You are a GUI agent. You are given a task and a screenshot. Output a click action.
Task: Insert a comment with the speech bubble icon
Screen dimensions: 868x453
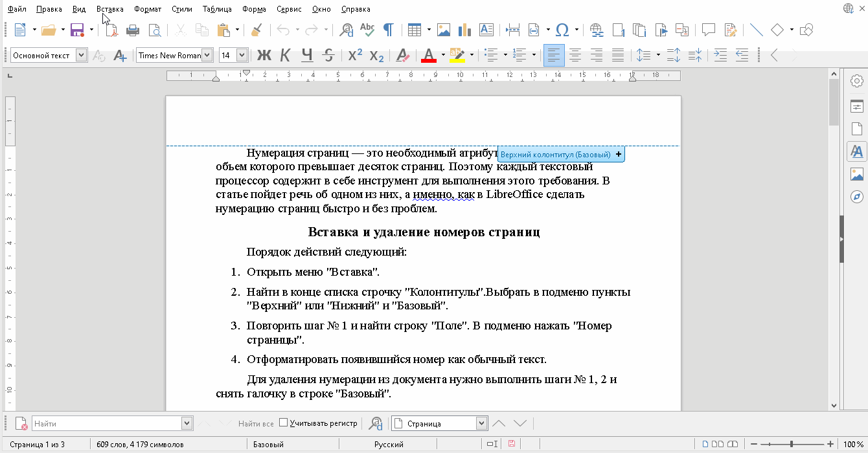(709, 30)
